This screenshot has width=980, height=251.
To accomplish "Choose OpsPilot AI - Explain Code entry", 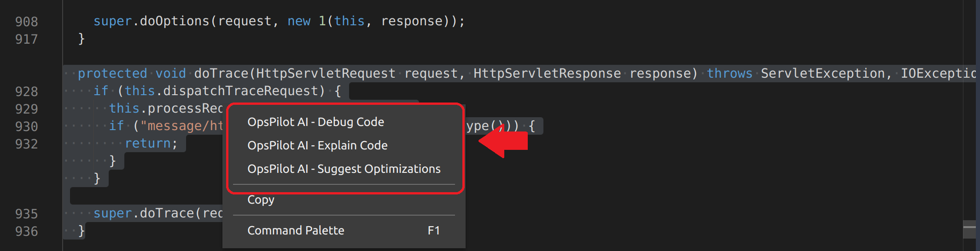I will coord(317,145).
